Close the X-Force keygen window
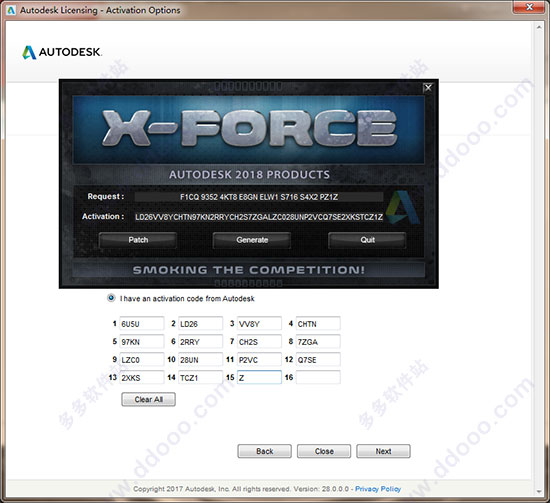The image size is (550, 503). (x=428, y=87)
